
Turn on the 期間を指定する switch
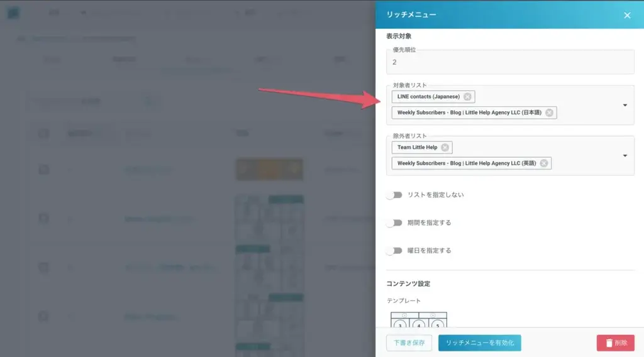(394, 223)
